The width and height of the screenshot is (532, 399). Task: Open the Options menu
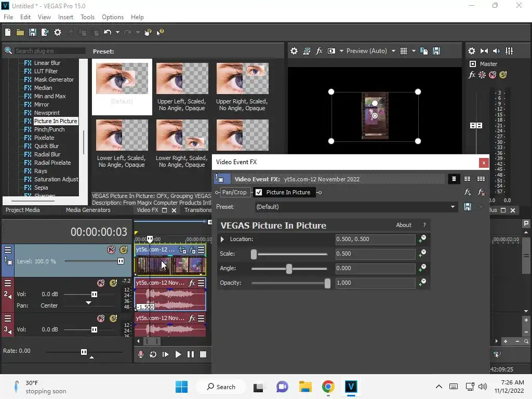(113, 17)
